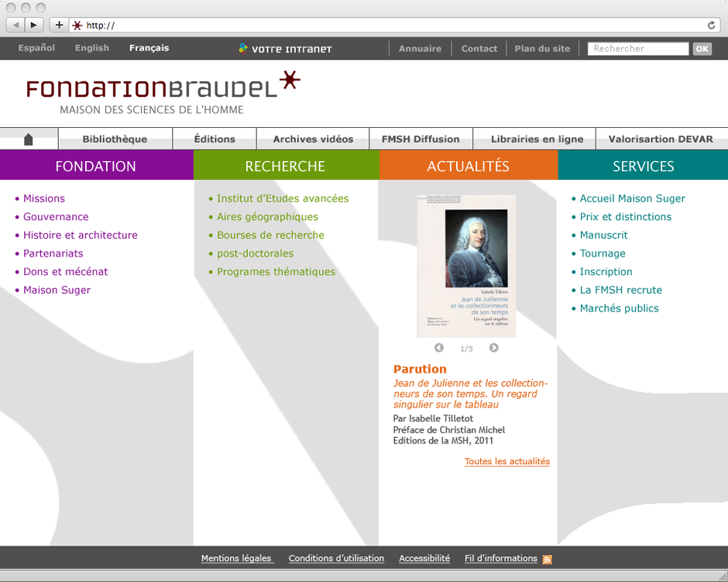The height and width of the screenshot is (582, 728).
Task: Open Dons et mécénat link
Action: tap(66, 272)
